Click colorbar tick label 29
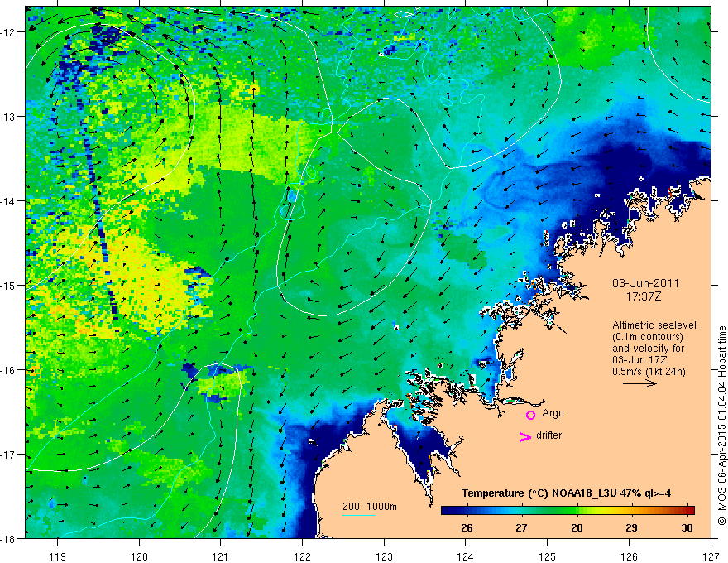This screenshot has width=728, height=563. pyautogui.click(x=631, y=527)
